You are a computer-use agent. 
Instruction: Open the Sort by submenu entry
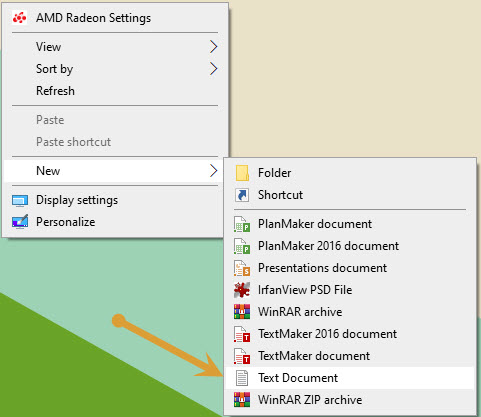click(x=115, y=69)
